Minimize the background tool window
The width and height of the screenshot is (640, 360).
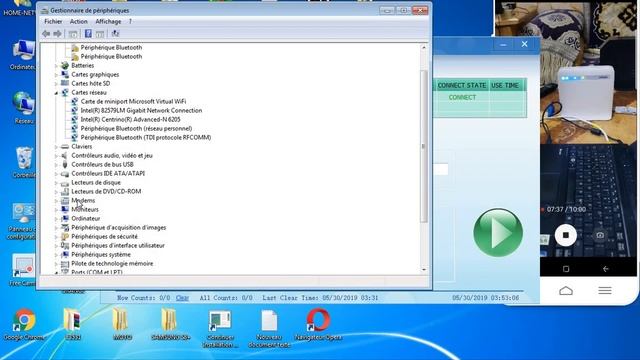pyautogui.click(x=503, y=44)
